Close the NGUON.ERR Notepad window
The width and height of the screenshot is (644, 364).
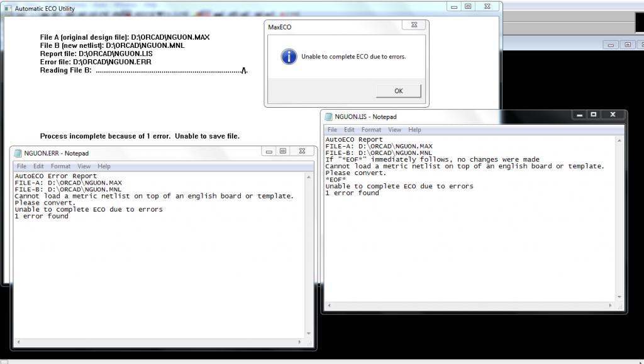pos(302,151)
